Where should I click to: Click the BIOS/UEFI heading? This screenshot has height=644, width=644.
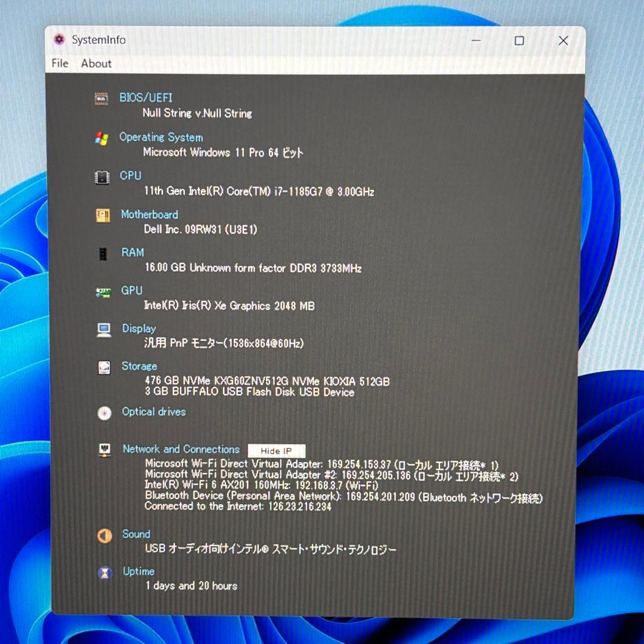(146, 98)
